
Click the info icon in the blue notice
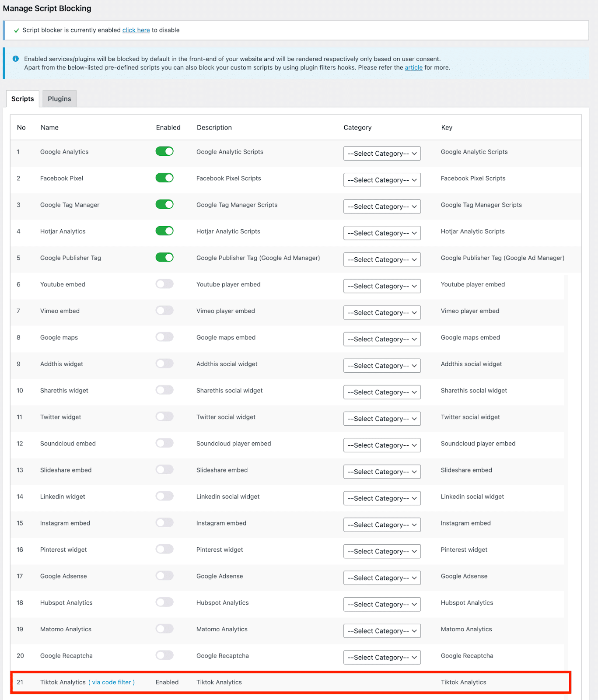[16, 59]
